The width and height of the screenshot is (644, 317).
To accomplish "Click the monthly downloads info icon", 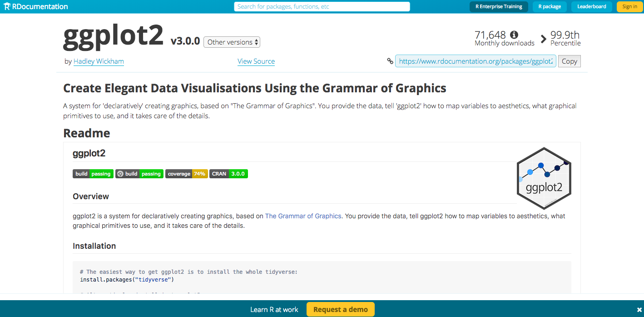I will coord(514,35).
